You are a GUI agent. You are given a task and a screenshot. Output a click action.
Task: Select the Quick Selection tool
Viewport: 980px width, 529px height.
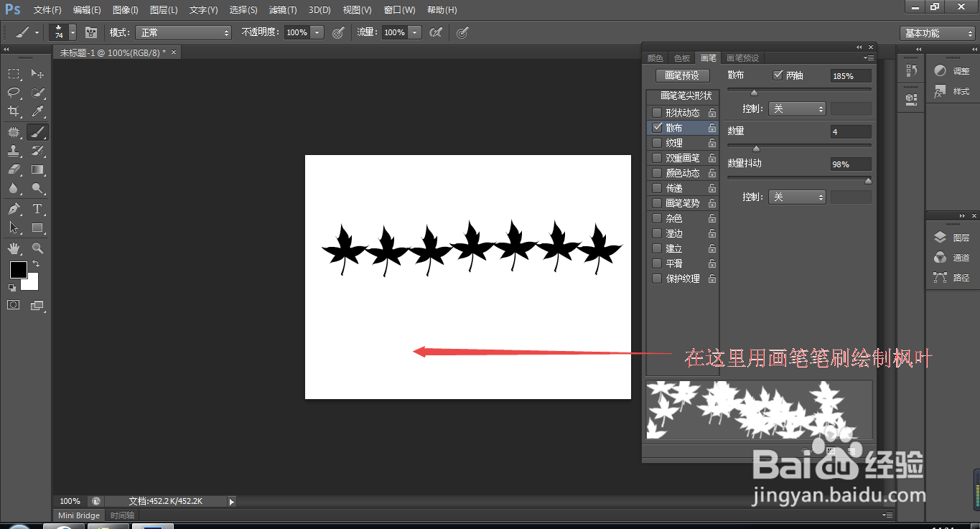[x=37, y=93]
